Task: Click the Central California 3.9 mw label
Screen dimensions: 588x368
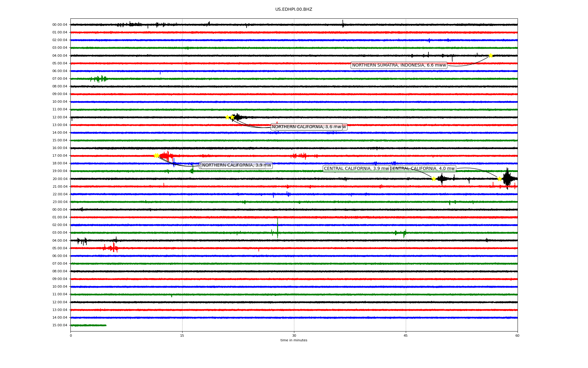Action: click(356, 169)
